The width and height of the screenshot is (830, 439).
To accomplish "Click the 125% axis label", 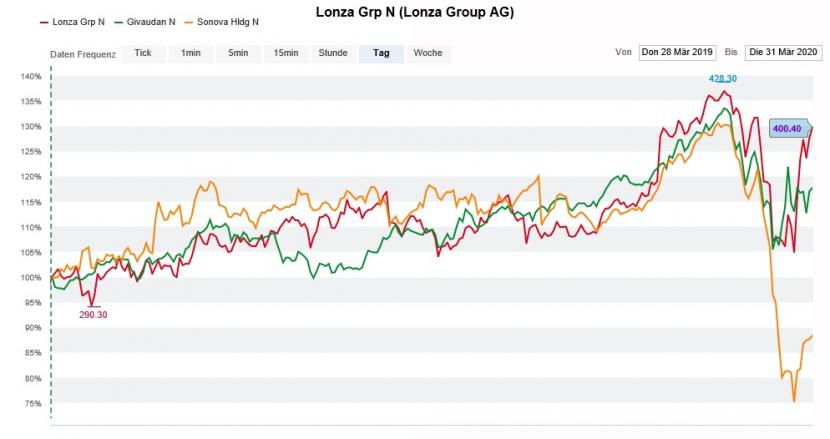I will [x=31, y=152].
